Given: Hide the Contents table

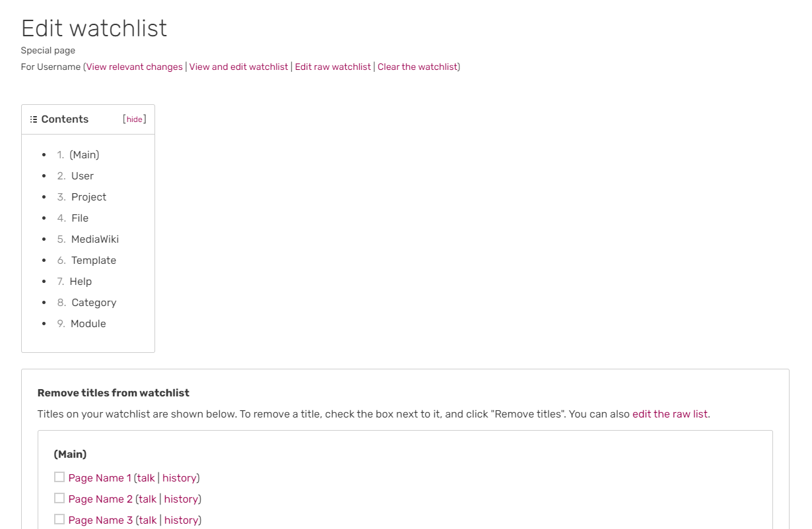Looking at the screenshot, I should (135, 119).
